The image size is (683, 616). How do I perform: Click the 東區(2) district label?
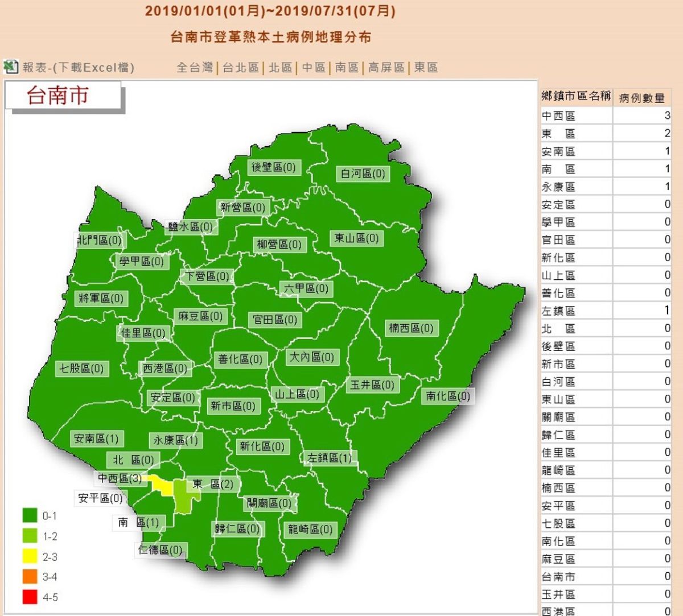[213, 484]
